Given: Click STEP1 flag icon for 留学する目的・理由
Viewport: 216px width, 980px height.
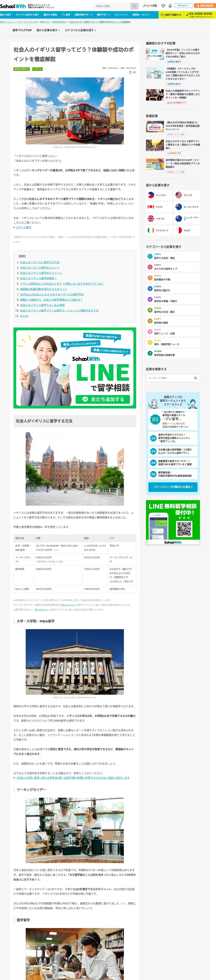Looking at the screenshot, I should (150, 256).
